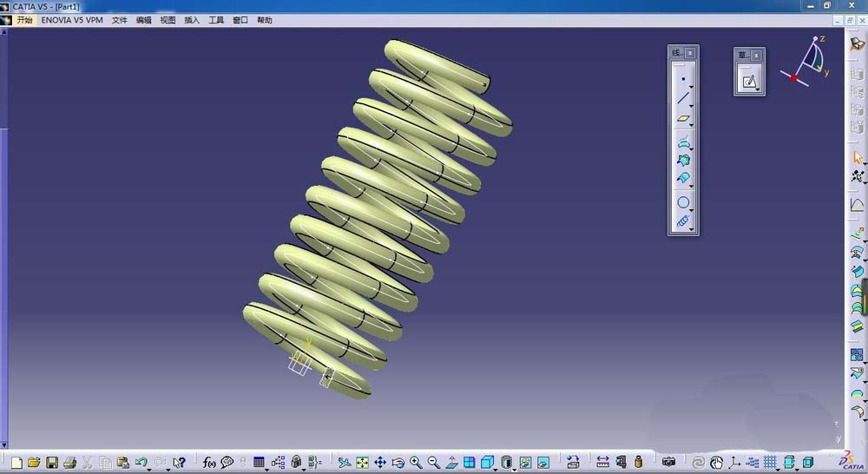Select the Helix spring tool
Image resolution: width=868 pixels, height=474 pixels.
683,221
